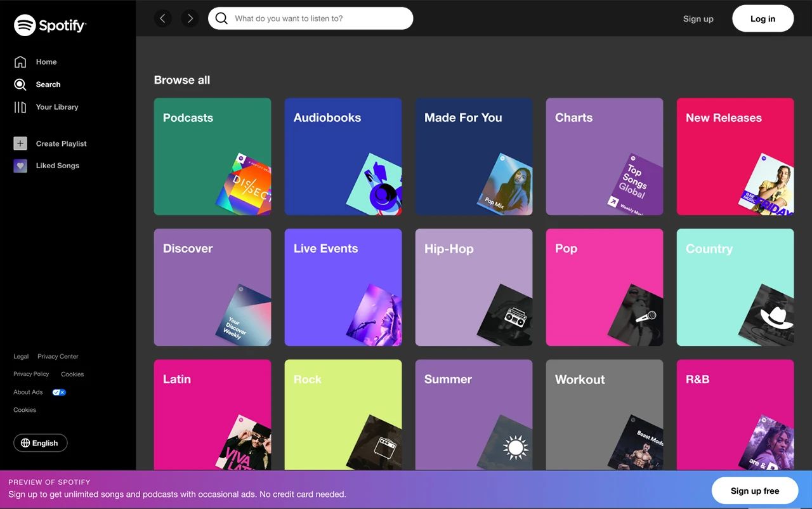This screenshot has height=509, width=812.
Task: Open the English language selector
Action: point(41,443)
